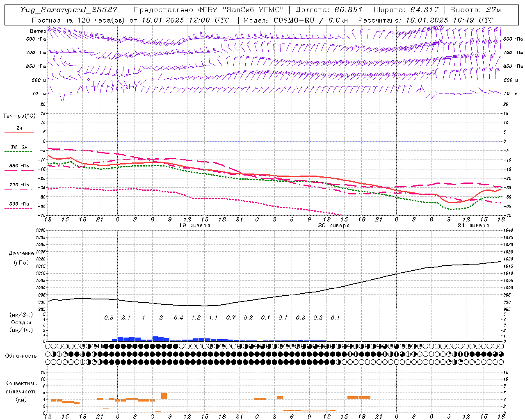This screenshot has width=525, height=420.
Task: Click the station title Yug_Saranpaul_23527
Action: (x=68, y=10)
